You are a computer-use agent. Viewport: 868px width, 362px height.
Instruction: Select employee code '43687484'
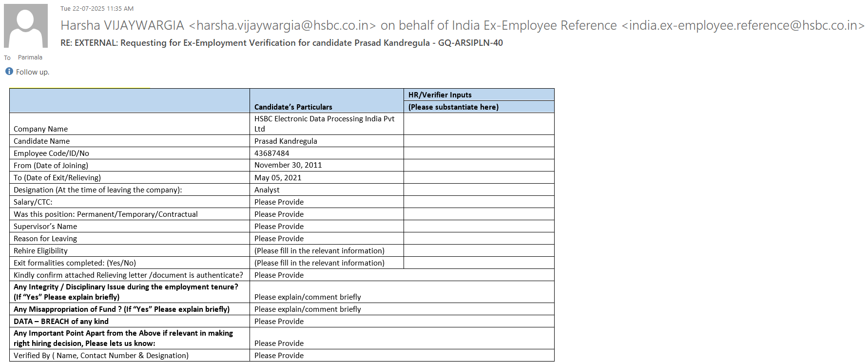tap(272, 153)
